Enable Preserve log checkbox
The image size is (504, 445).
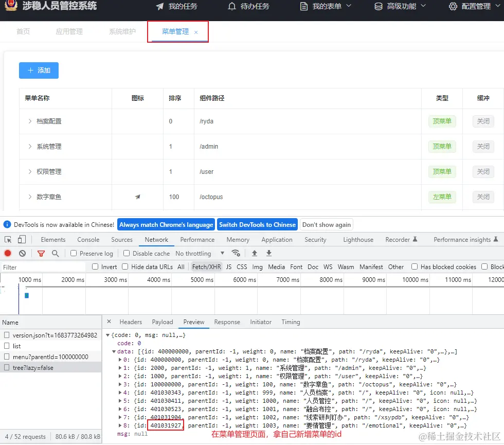click(74, 253)
